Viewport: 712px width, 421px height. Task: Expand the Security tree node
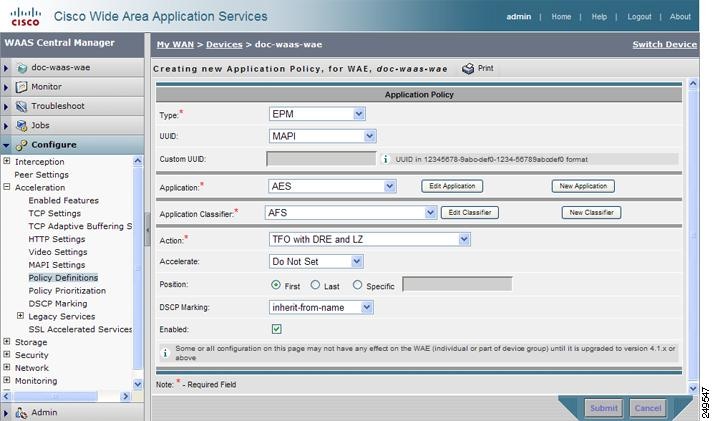(7, 354)
